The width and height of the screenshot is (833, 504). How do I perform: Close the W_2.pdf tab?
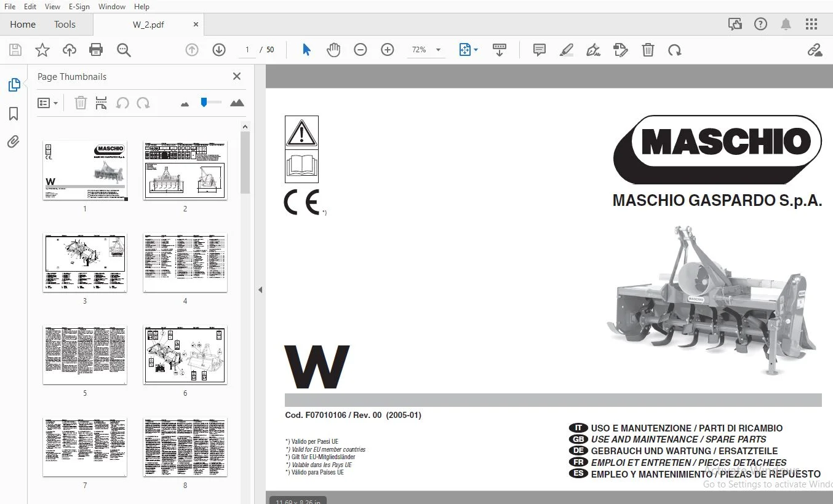[x=196, y=25]
